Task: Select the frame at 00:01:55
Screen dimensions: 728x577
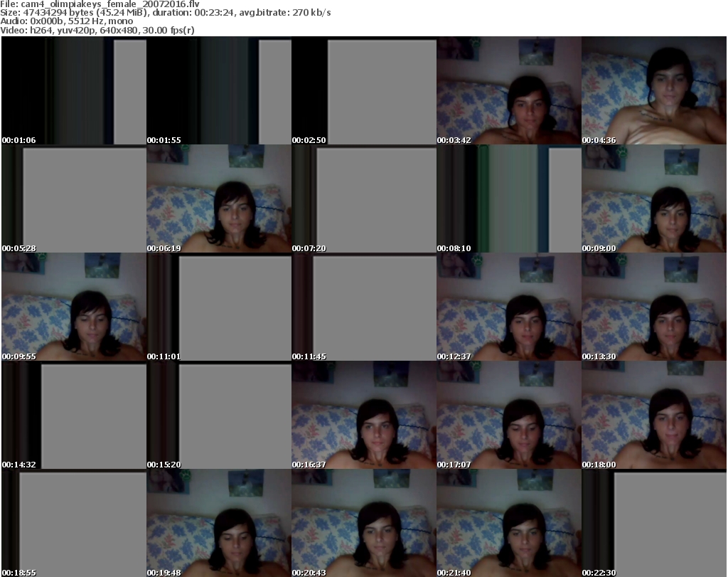Action: (x=219, y=90)
